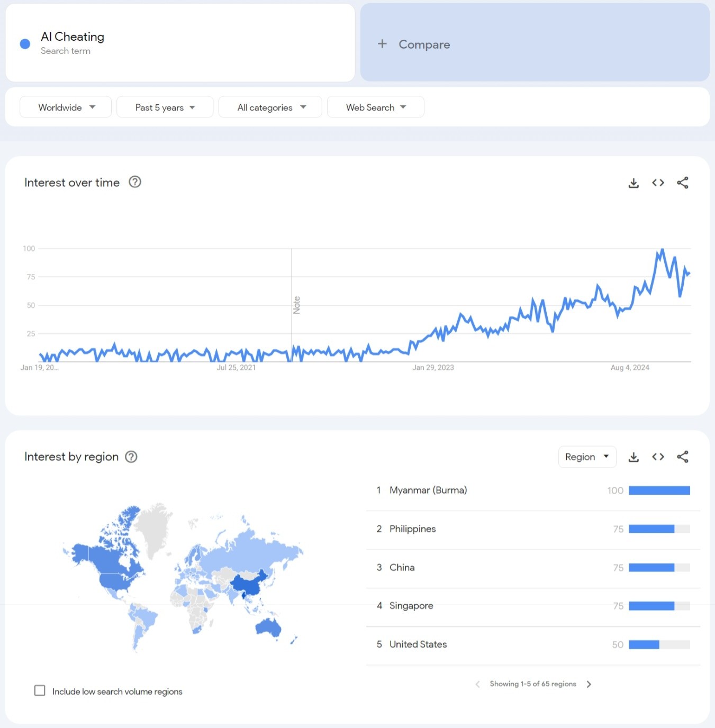Share the Interest by region chart
The image size is (715, 728).
point(683,457)
